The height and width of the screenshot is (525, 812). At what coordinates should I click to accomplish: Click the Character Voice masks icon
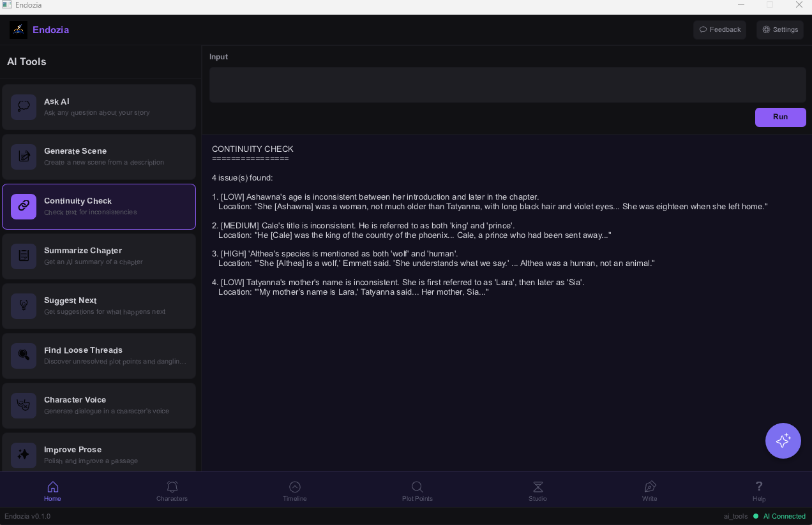point(24,406)
